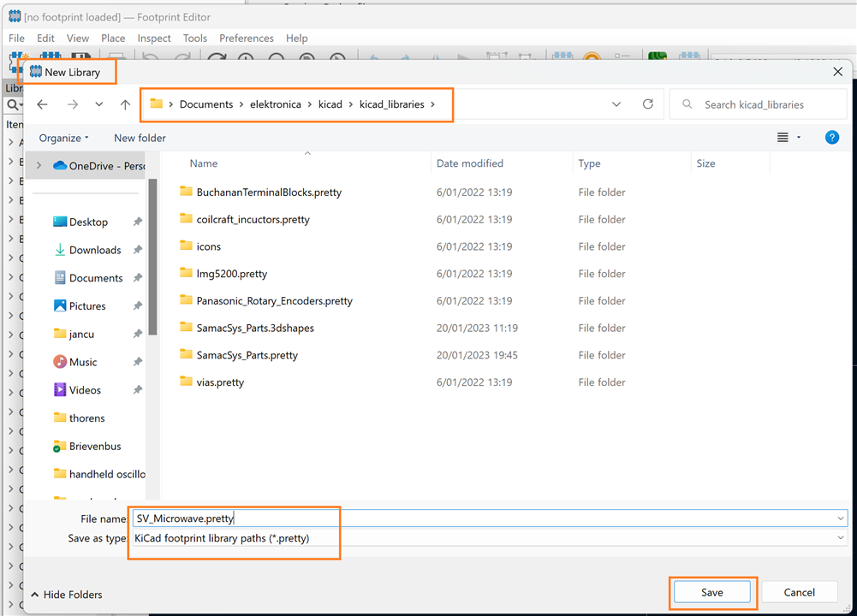Open the Place menu in Footprint Editor
Image resolution: width=857 pixels, height=616 pixels.
click(113, 38)
